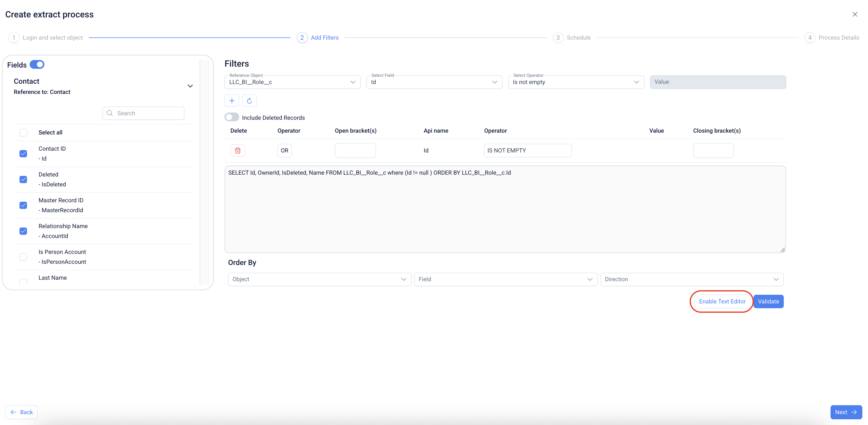Screen dimensions: 868x425
Task: Click the refresh filters icon
Action: point(249,101)
